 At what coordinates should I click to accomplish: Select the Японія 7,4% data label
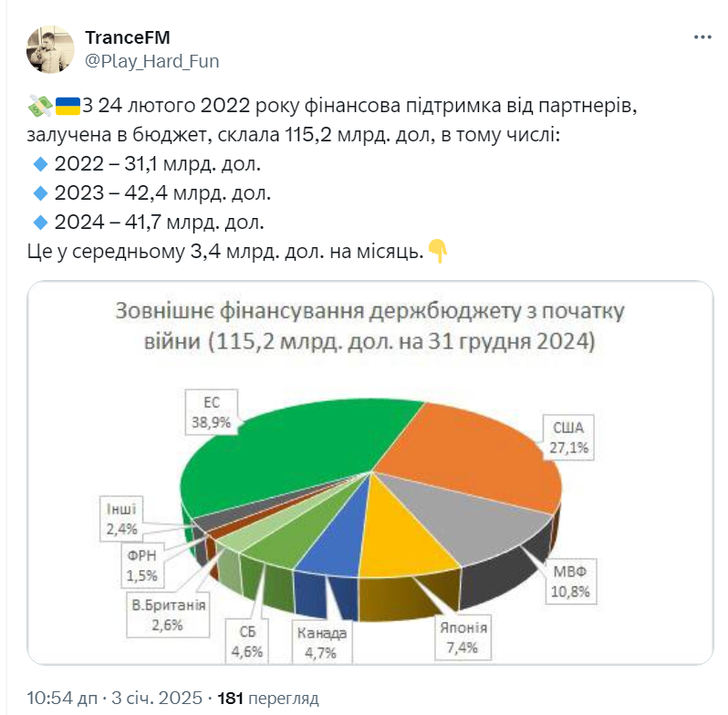coord(463,637)
